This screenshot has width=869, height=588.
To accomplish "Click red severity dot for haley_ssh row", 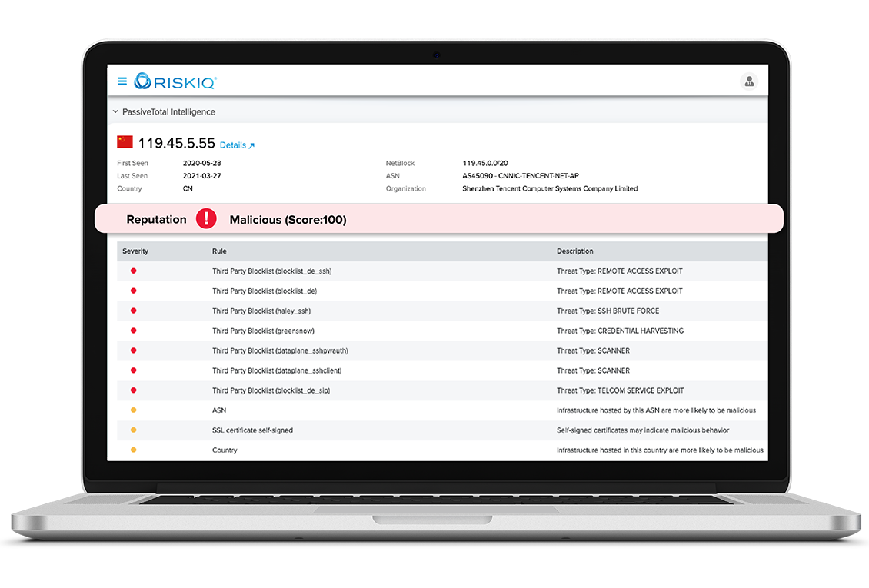I will point(134,311).
